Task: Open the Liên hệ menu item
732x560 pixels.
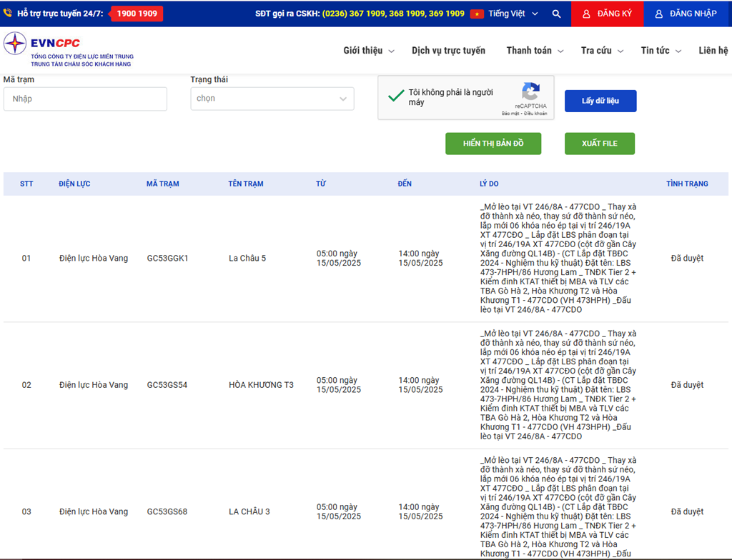Action: coord(713,51)
